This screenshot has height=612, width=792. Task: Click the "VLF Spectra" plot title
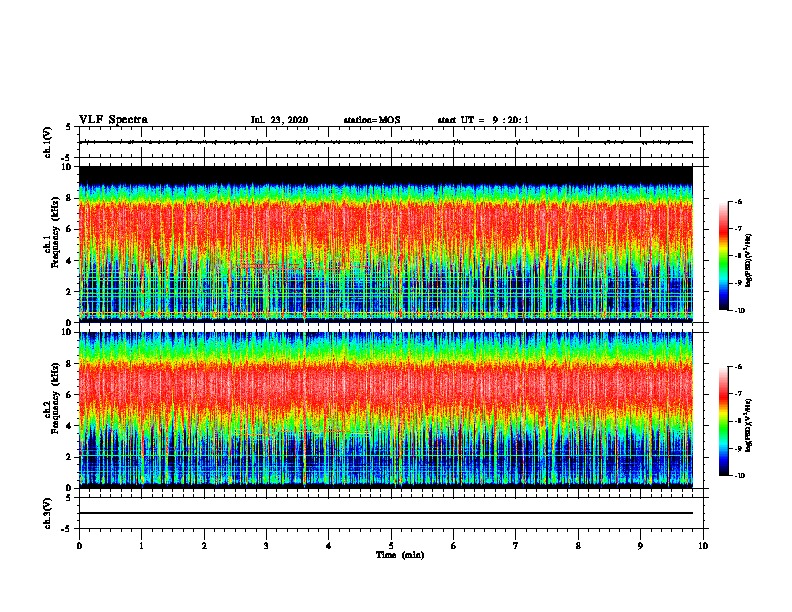pyautogui.click(x=113, y=120)
